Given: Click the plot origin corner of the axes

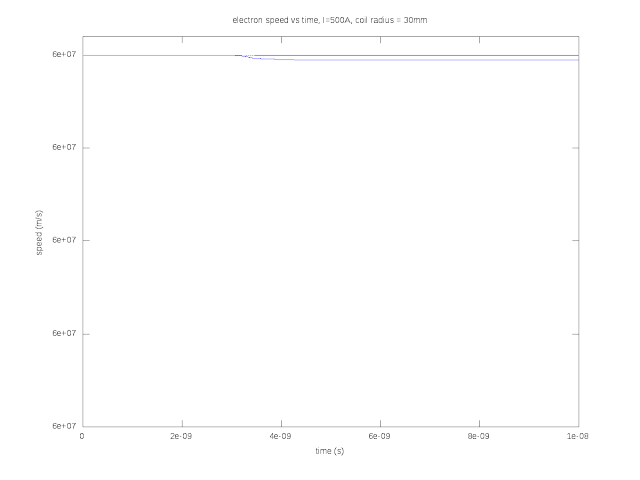Looking at the screenshot, I should [83, 427].
